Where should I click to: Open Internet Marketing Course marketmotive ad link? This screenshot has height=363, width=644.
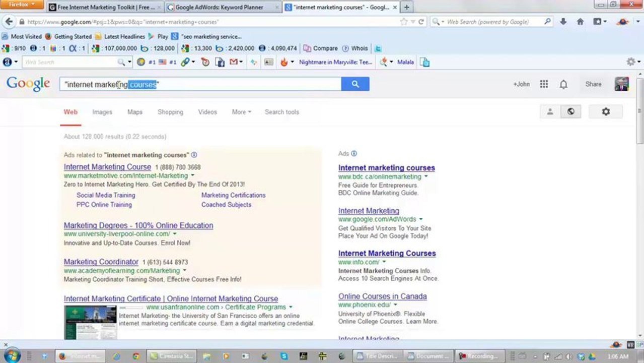click(x=107, y=167)
